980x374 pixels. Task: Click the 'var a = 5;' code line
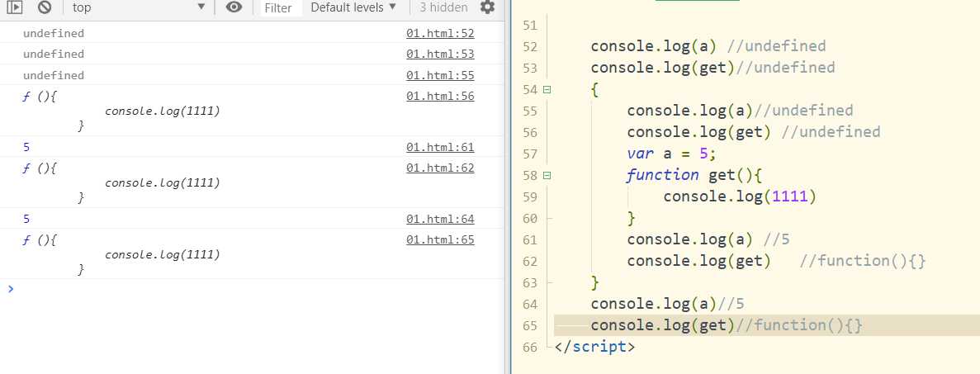(672, 154)
